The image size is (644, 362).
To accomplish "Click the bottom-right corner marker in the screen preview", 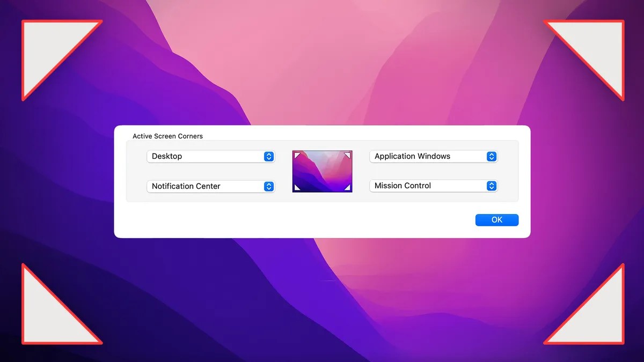I will (348, 187).
